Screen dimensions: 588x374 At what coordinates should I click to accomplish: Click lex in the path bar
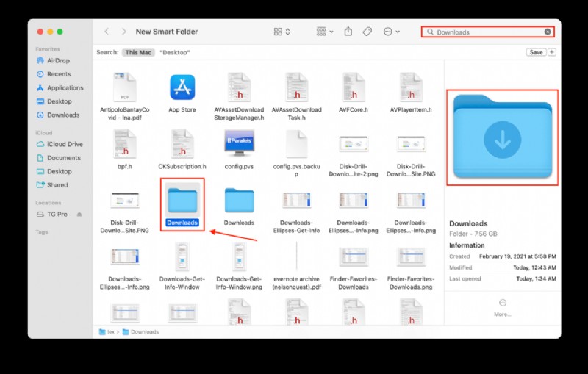click(x=107, y=332)
